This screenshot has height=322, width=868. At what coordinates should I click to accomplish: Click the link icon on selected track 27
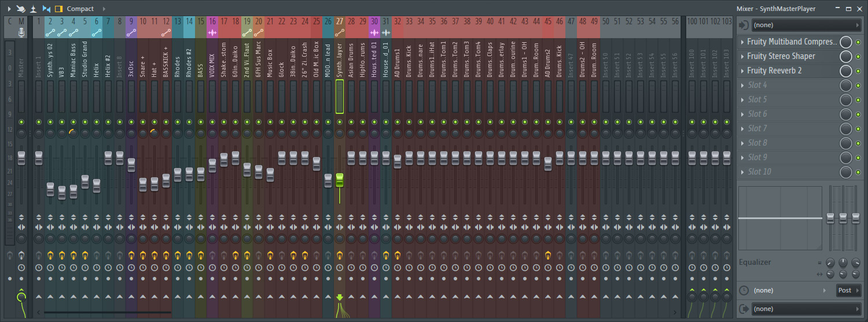[x=340, y=33]
